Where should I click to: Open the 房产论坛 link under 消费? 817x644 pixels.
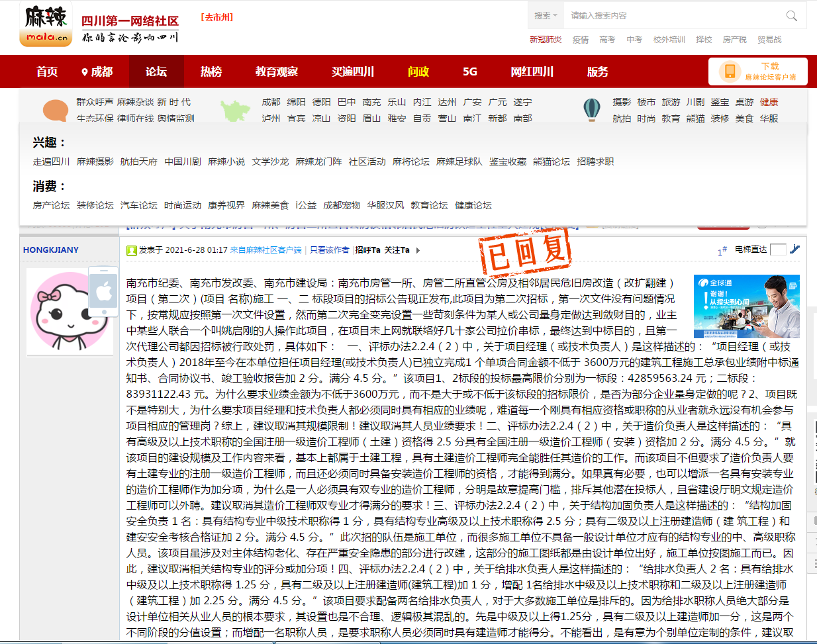click(x=51, y=205)
